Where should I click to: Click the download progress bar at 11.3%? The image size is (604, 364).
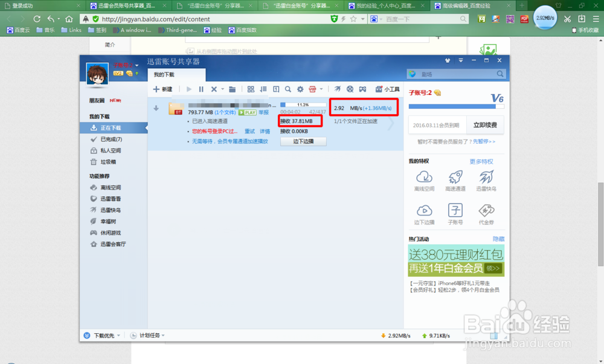click(303, 104)
